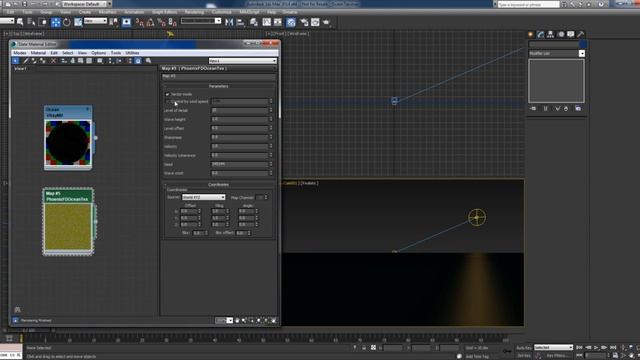Image resolution: width=640 pixels, height=360 pixels.
Task: Adjust the Map Channel spinner
Action: click(x=266, y=198)
